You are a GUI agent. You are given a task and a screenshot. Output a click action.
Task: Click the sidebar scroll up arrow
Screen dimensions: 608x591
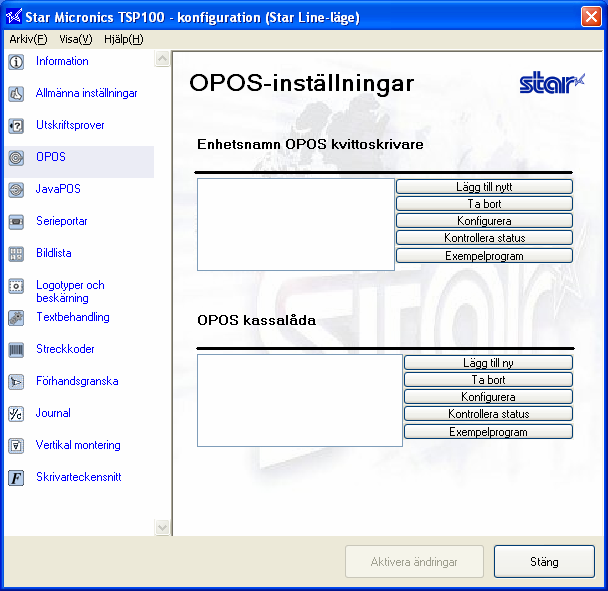162,59
